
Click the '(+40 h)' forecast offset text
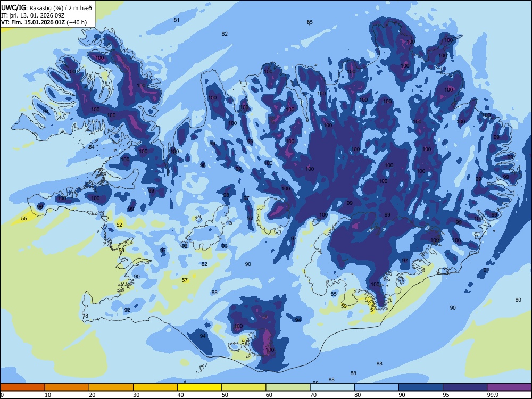point(77,22)
